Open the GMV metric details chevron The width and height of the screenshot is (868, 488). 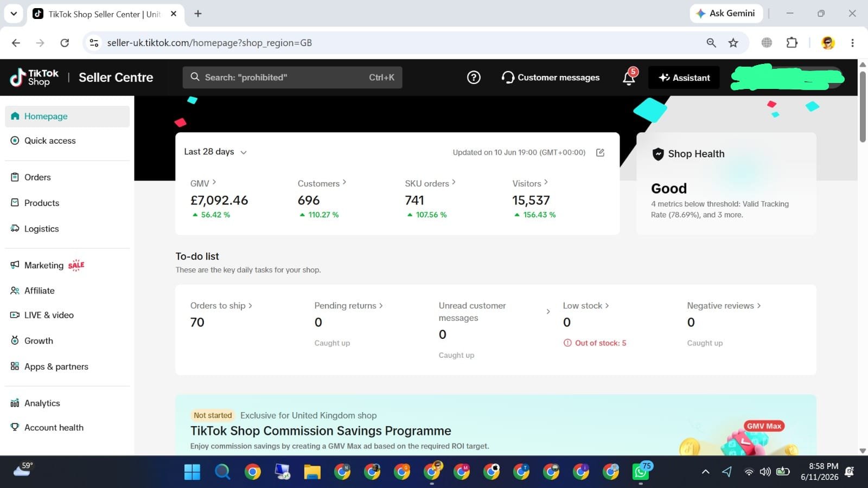(214, 182)
